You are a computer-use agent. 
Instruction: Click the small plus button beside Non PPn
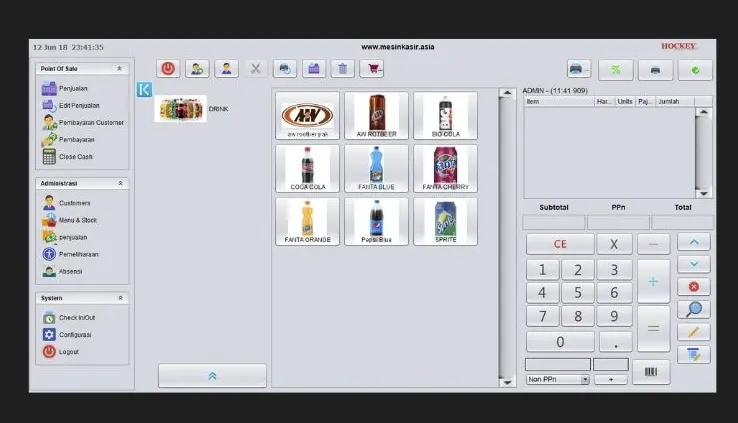click(x=611, y=379)
